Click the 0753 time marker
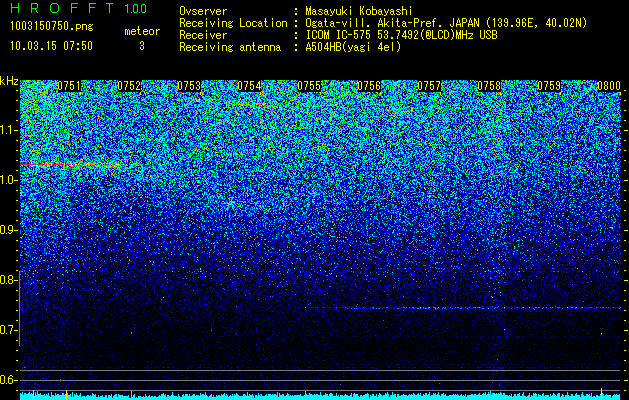Screen dimensions: 629x400 pos(189,86)
